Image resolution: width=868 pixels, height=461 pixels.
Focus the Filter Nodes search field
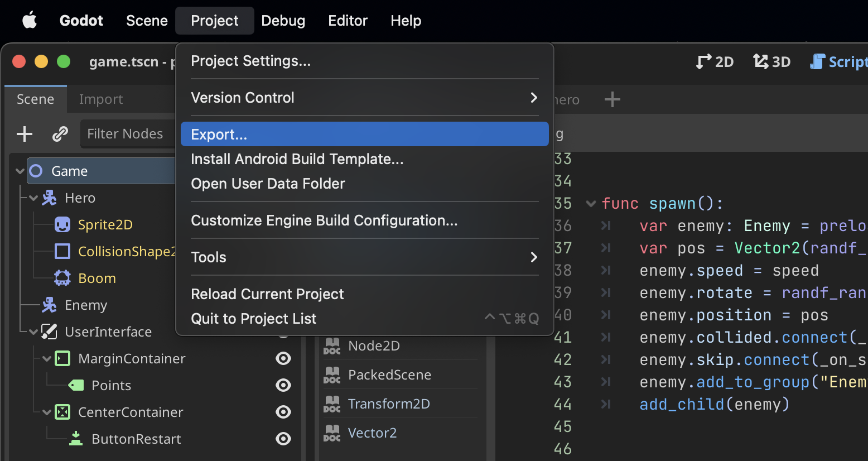click(128, 134)
